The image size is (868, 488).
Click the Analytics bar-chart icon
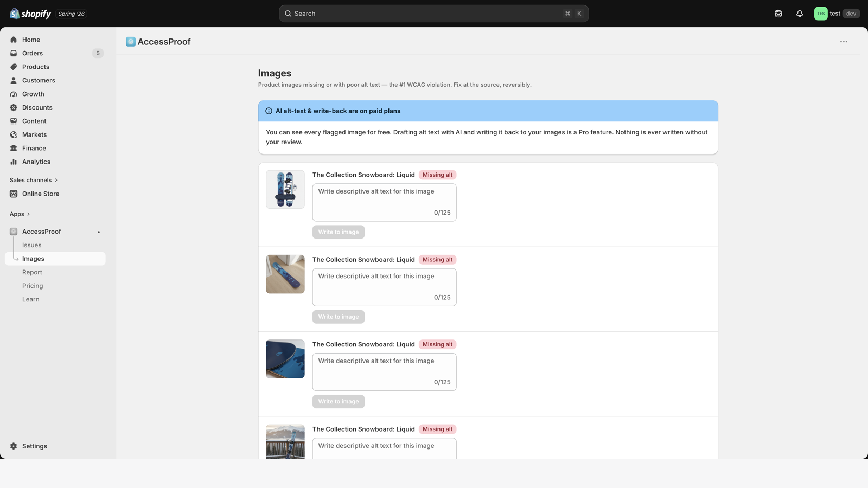[14, 162]
